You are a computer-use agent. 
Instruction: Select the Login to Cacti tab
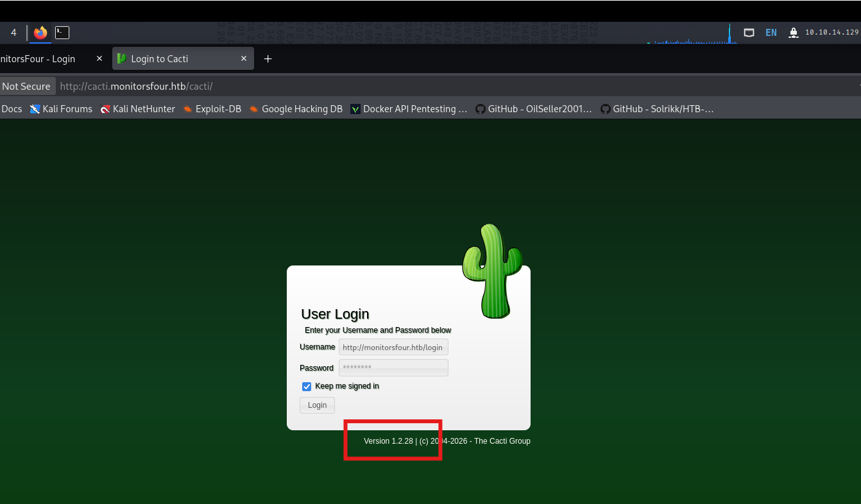(x=183, y=59)
